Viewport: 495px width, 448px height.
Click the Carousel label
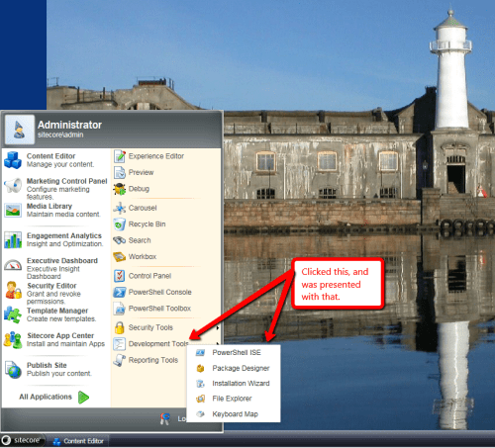pyautogui.click(x=143, y=208)
